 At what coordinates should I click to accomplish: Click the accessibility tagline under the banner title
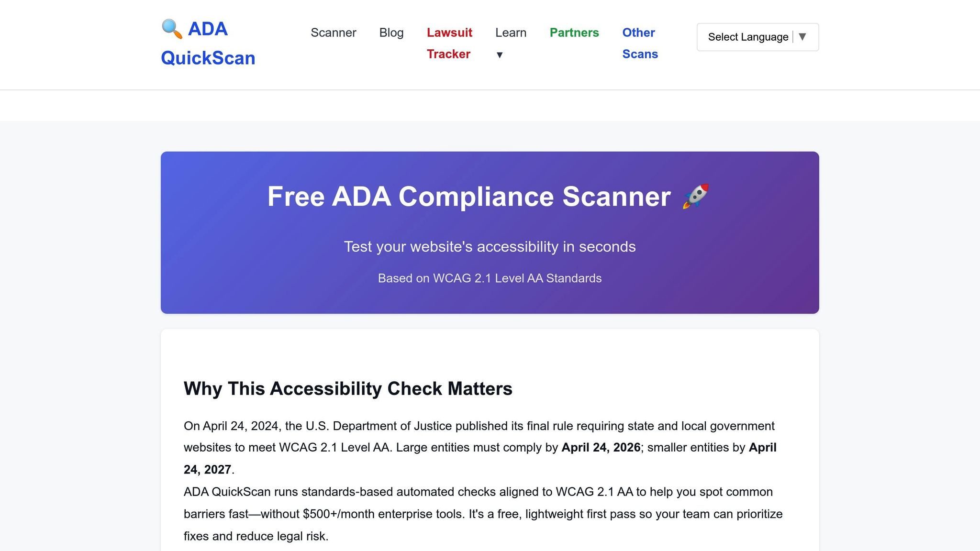(x=490, y=247)
